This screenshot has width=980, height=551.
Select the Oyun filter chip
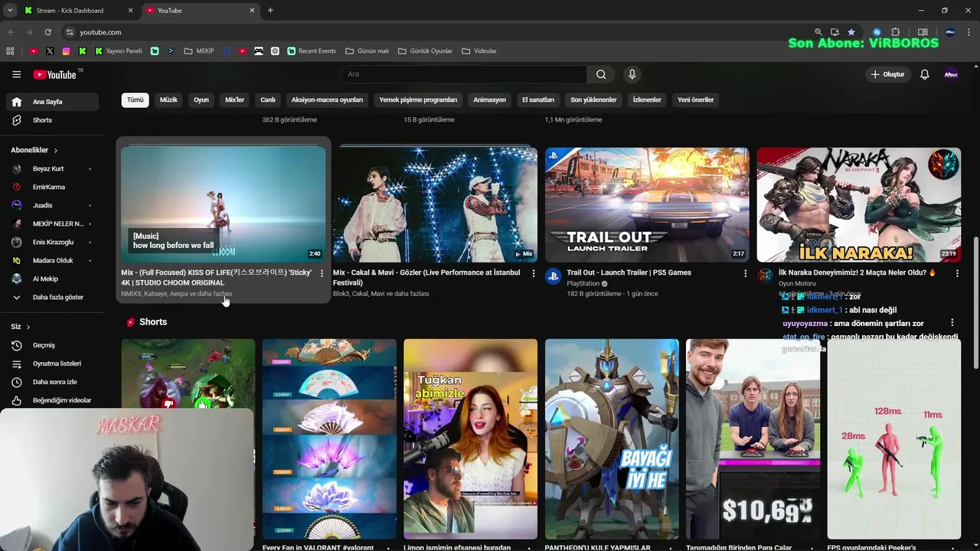pos(201,100)
